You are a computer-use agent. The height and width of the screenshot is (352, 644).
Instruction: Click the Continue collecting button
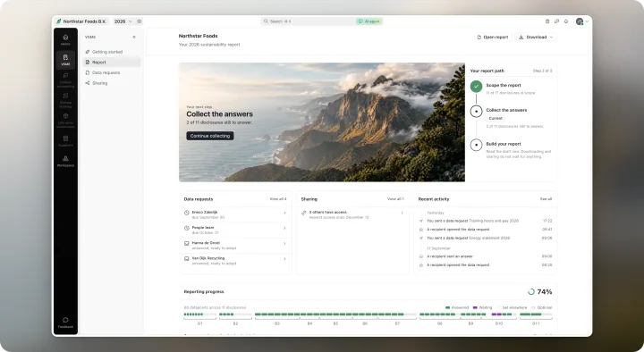pyautogui.click(x=210, y=136)
